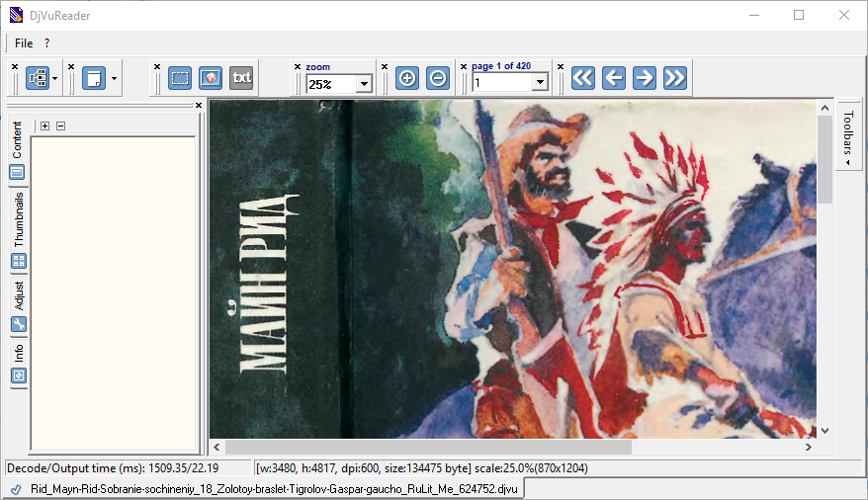Go to previous page arrow
The width and height of the screenshot is (868, 500).
pos(613,77)
